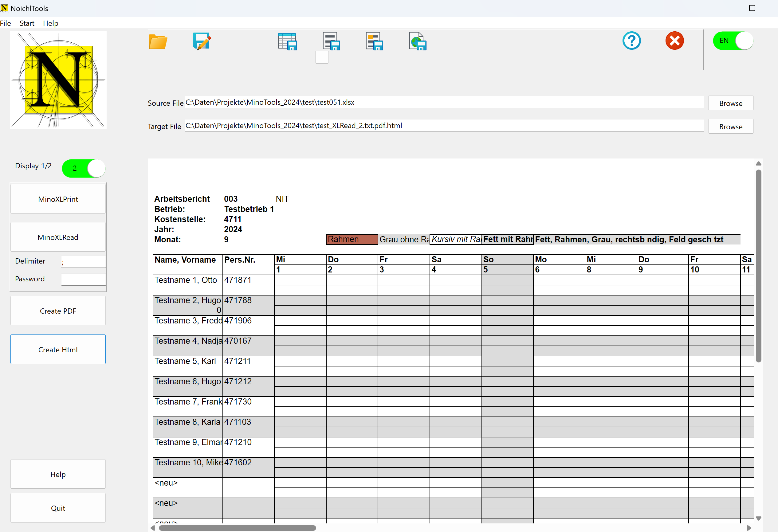Click the horizontal scrollbar thumb of preview
This screenshot has width=778, height=532.
(x=237, y=528)
